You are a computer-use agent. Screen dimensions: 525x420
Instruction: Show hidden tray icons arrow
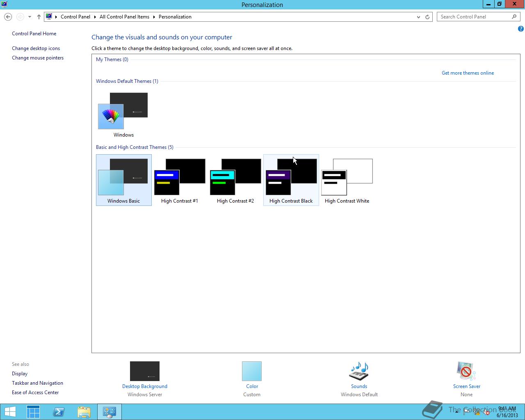tap(457, 412)
